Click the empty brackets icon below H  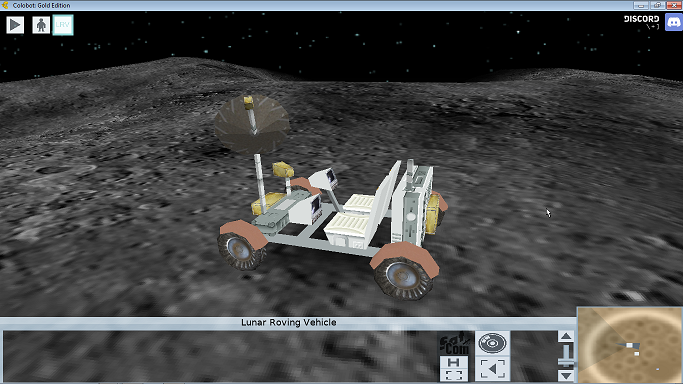[x=453, y=375]
